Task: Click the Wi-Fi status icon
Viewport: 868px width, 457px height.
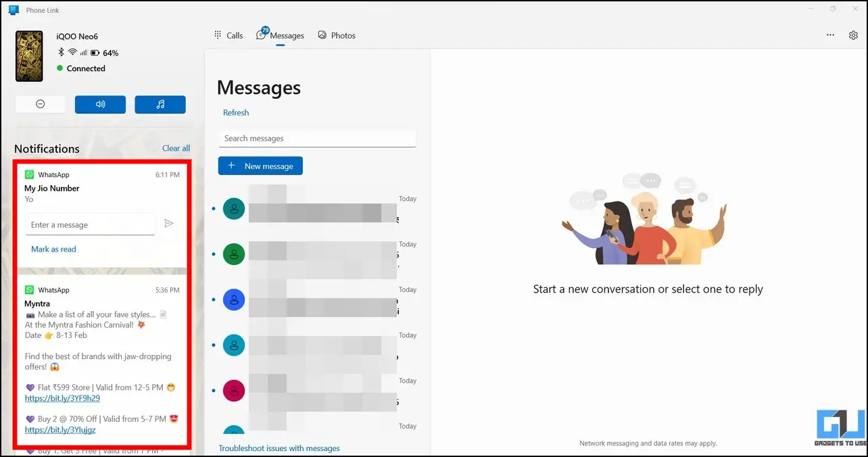Action: coord(72,53)
